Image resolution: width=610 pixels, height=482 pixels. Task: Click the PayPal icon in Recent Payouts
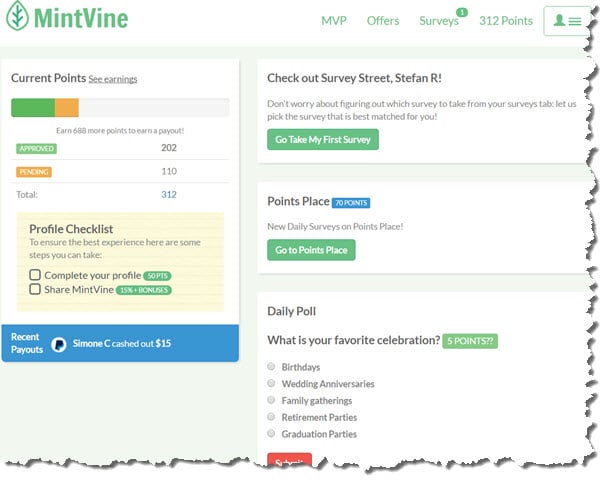[x=59, y=344]
